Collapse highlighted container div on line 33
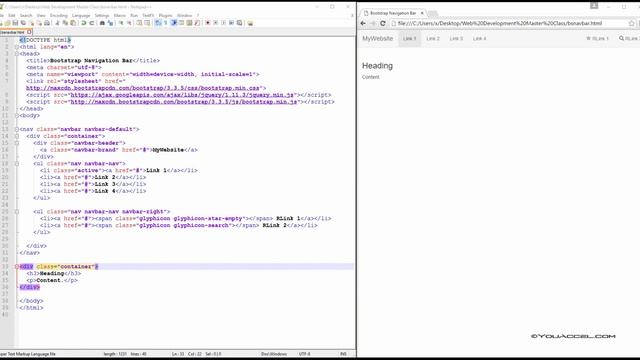Viewport: 640px width, 360px height. 17,267
